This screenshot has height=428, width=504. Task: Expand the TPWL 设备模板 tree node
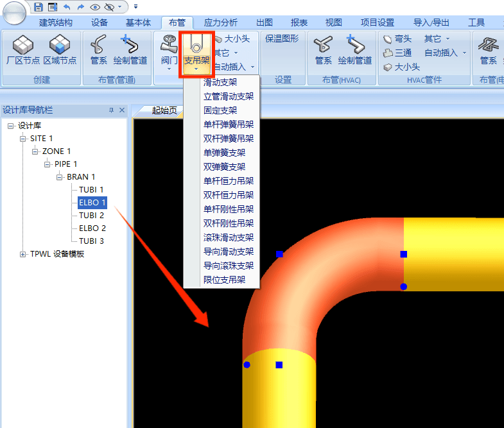pos(23,254)
